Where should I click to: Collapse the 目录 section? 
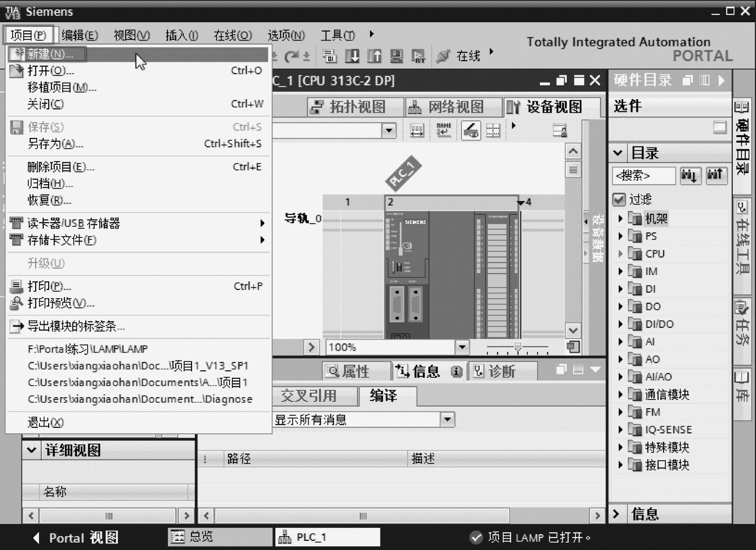(x=618, y=153)
